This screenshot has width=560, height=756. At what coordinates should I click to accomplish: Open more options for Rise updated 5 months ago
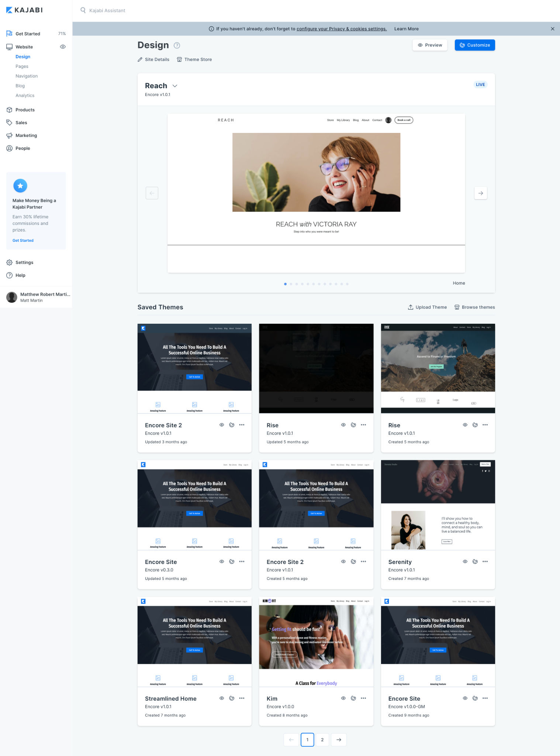(x=363, y=425)
